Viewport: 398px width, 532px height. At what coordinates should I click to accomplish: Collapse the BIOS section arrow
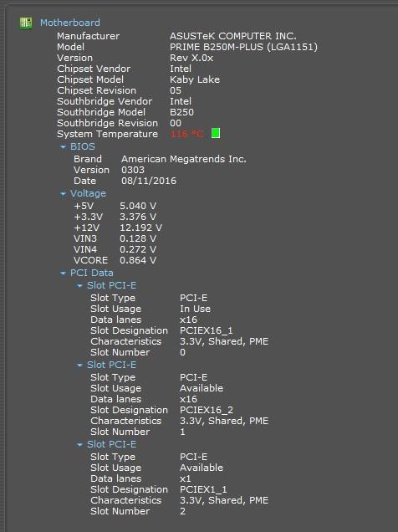coord(63,147)
